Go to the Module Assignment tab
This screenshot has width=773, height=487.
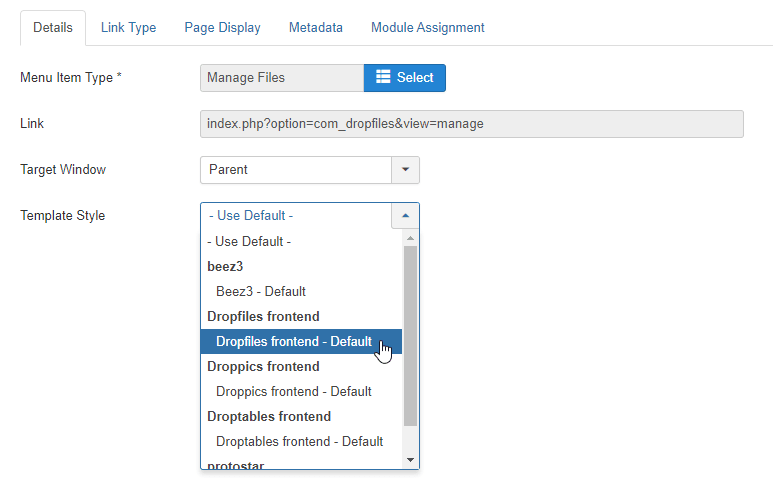coord(427,28)
